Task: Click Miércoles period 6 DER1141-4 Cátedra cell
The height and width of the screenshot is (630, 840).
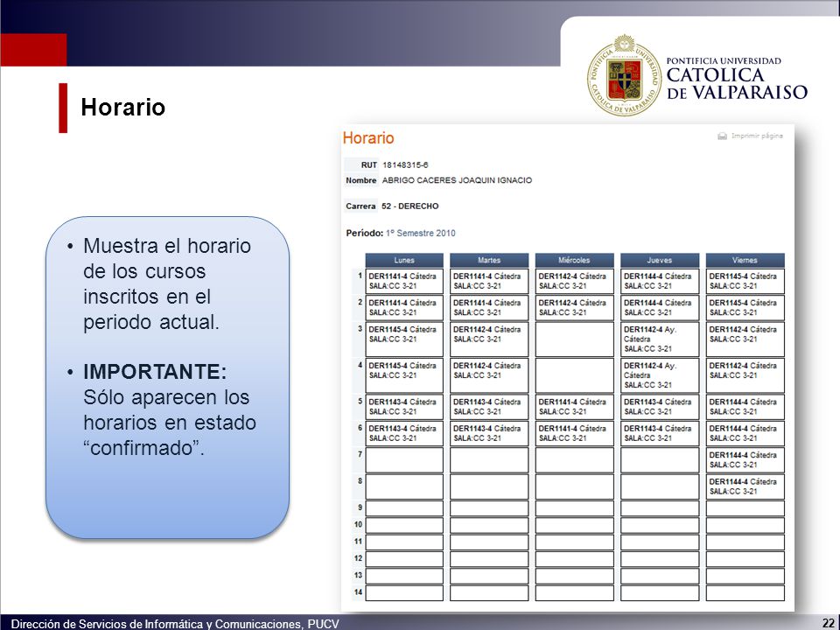Action: 574,433
